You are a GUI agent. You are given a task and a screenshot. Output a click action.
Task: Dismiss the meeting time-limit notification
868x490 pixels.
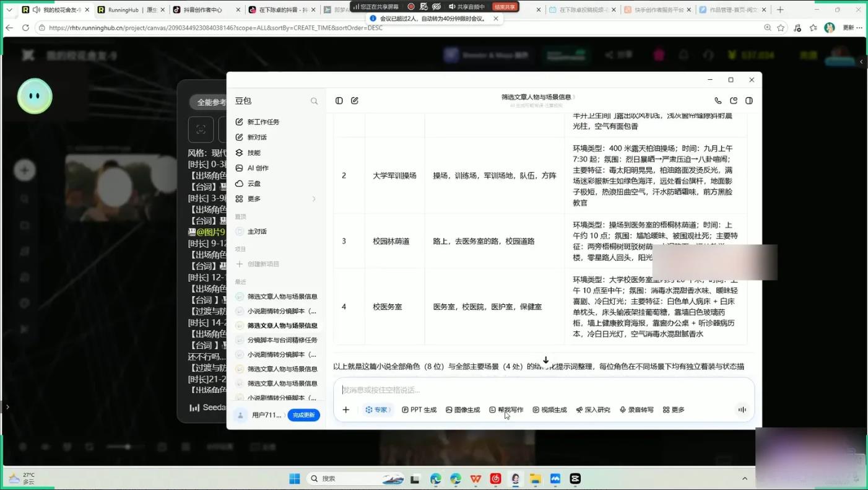pyautogui.click(x=496, y=19)
